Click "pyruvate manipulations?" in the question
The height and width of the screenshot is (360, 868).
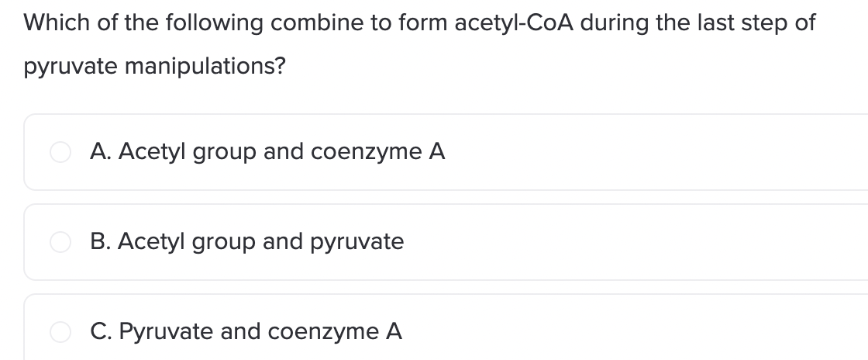click(x=154, y=67)
